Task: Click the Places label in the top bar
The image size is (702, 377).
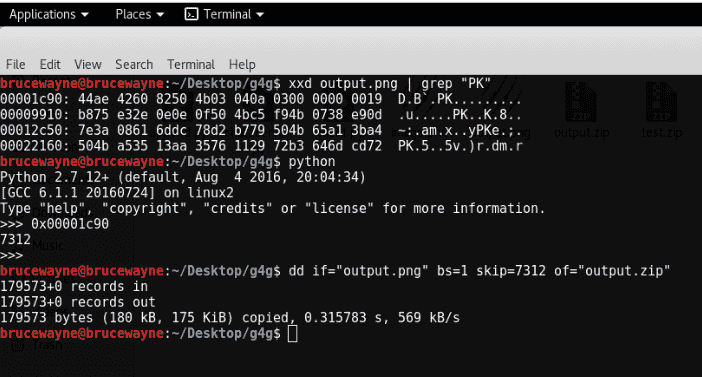Action: point(133,14)
